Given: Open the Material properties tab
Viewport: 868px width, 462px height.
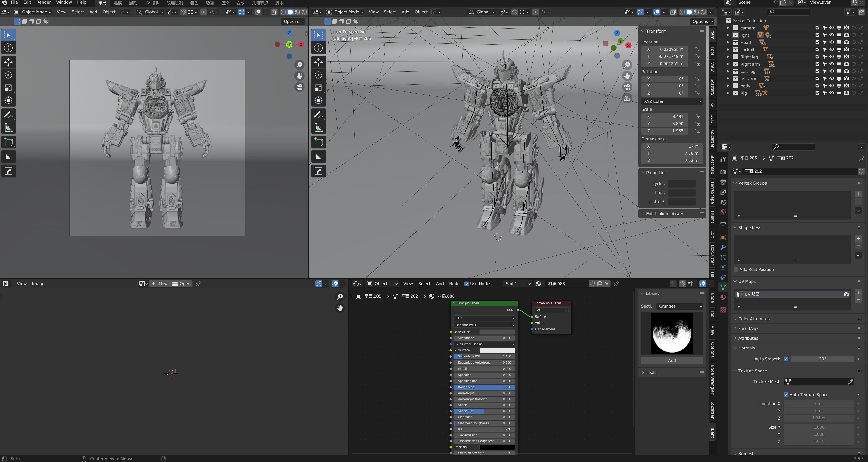Looking at the screenshot, I should [x=723, y=297].
